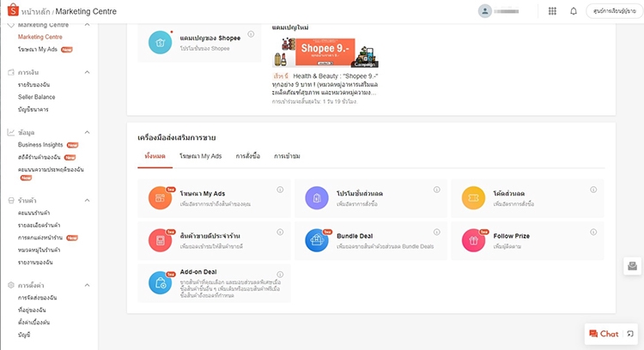Open คะแนนความประพฤติของฉัน in sidebar

[51, 170]
